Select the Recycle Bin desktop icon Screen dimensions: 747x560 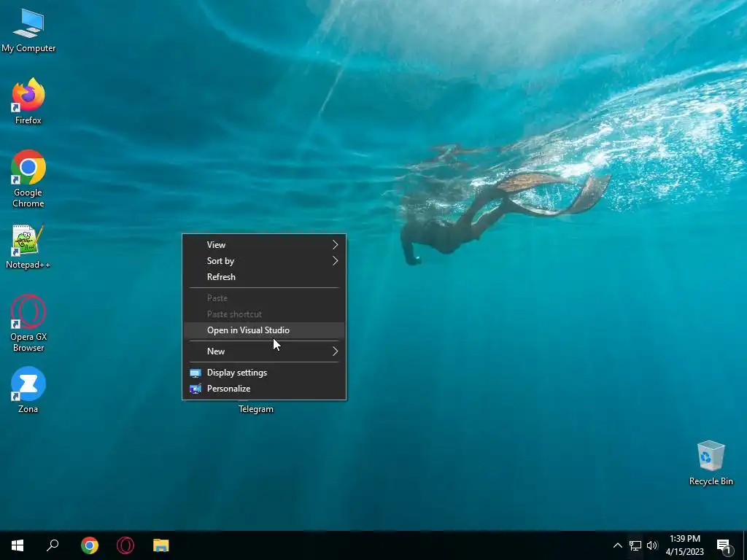point(711,463)
